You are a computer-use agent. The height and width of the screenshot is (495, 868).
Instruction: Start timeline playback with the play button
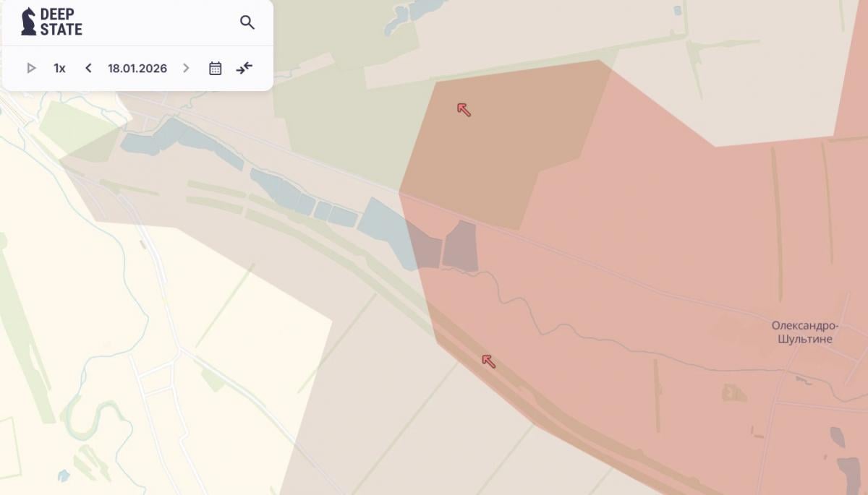tap(31, 68)
